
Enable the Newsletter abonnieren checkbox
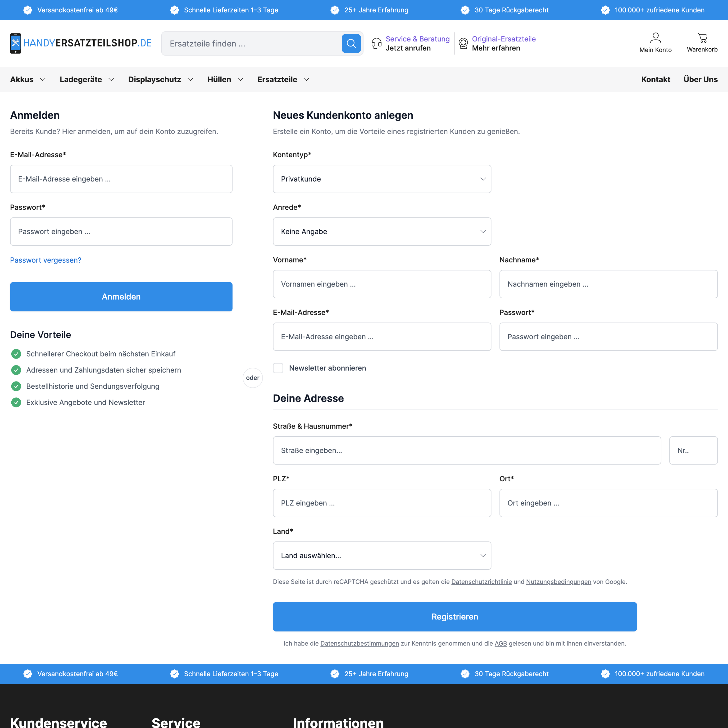(278, 368)
